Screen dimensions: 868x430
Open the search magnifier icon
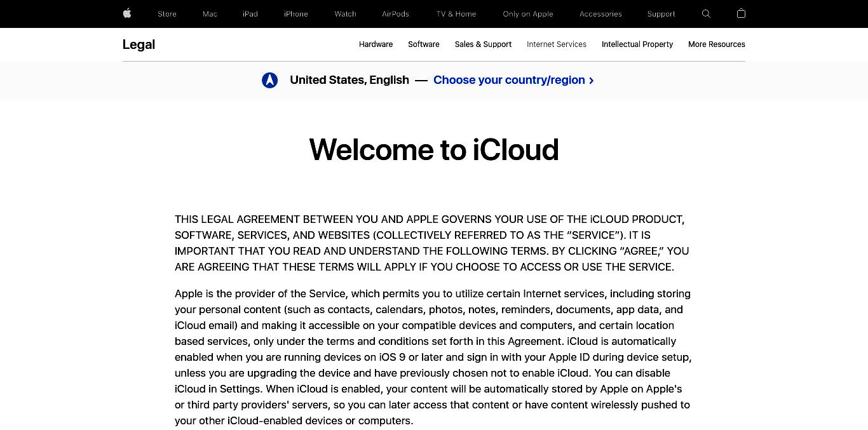coord(706,13)
